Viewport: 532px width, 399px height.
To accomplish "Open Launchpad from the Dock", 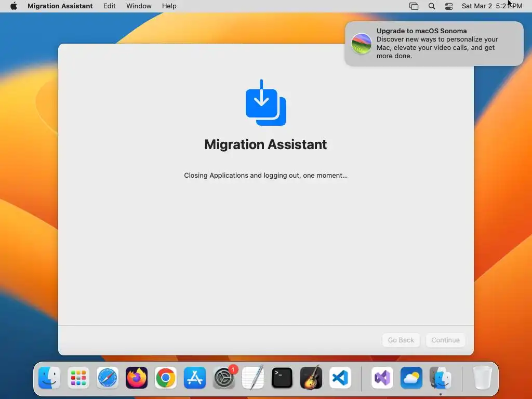I will pos(78,378).
